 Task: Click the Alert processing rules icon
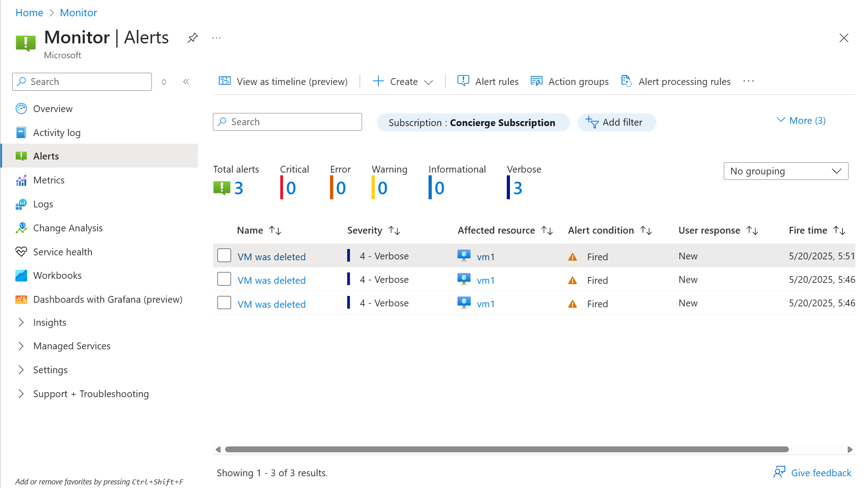point(627,81)
